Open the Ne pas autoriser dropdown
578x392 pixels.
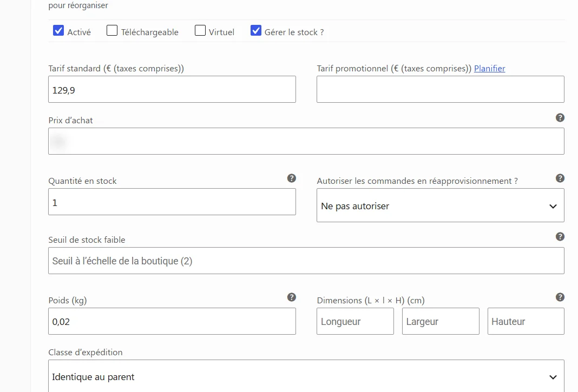[x=441, y=205]
